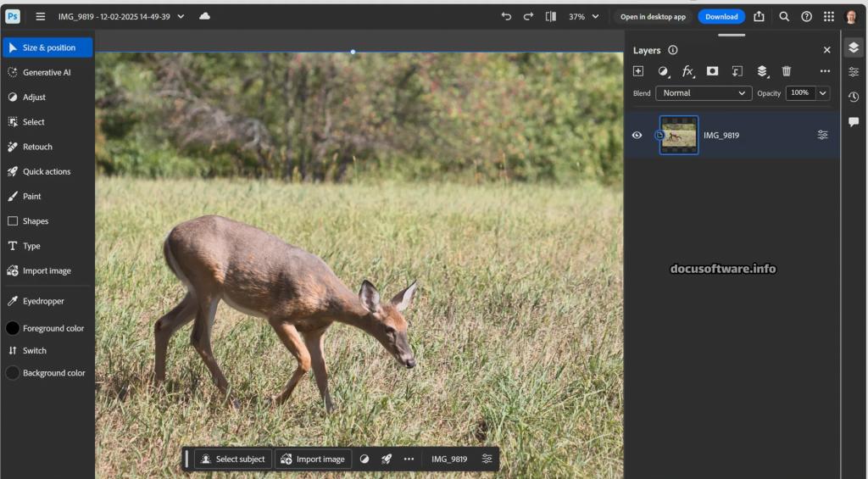
Task: Open more options ellipsis in contextual bar
Action: (x=409, y=459)
